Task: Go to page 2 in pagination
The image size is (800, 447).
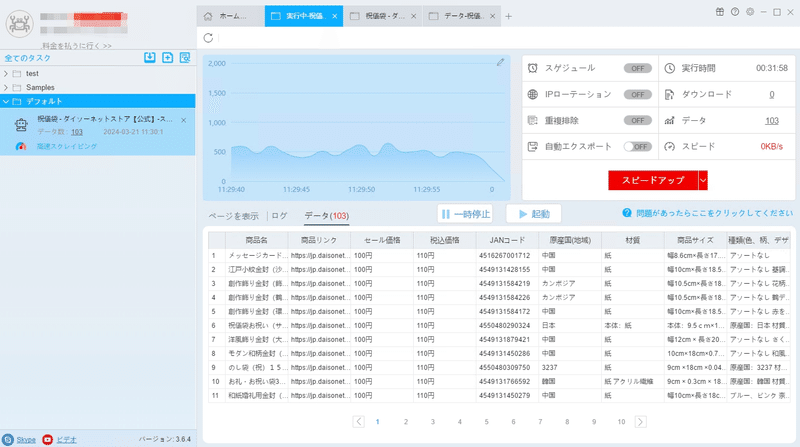Action: click(406, 421)
